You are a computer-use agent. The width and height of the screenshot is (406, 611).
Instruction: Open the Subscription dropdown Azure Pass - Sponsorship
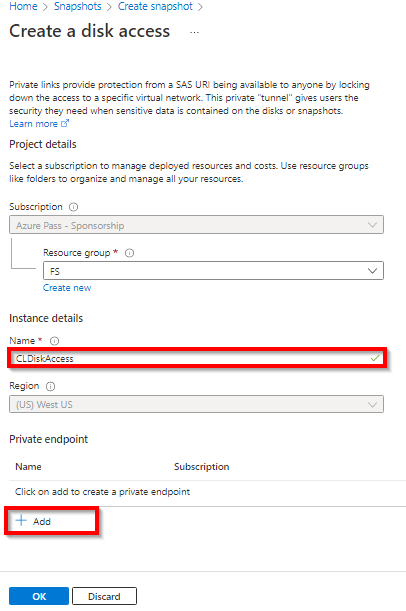coord(196,225)
